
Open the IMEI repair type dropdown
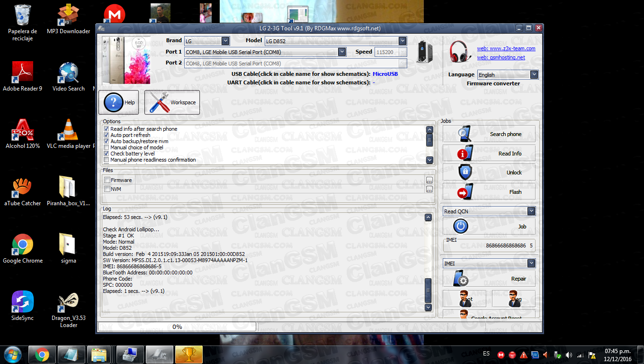(x=489, y=263)
